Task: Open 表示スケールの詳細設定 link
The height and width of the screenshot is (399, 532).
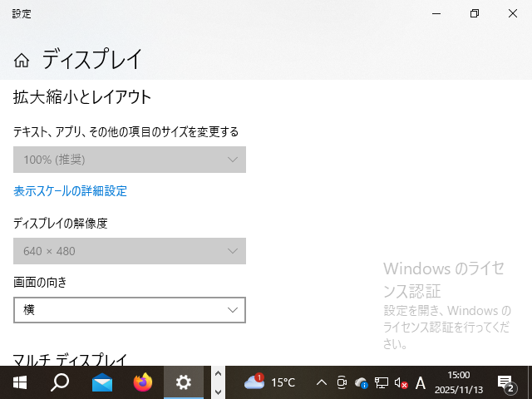Action: click(70, 191)
